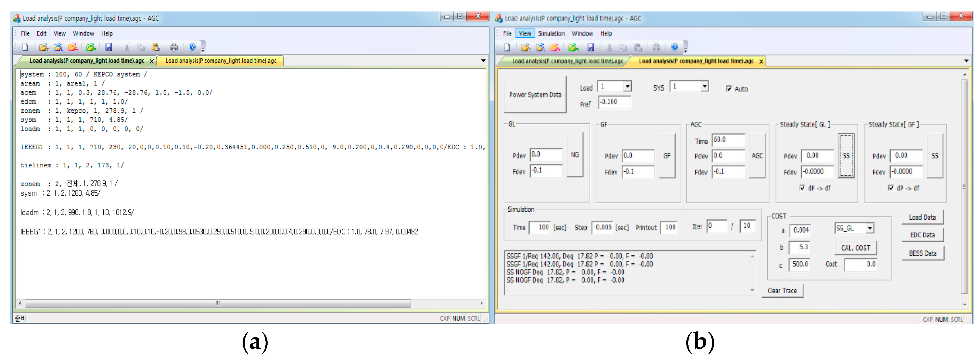Open the Load dropdown
The image size is (980, 361).
tap(627, 87)
